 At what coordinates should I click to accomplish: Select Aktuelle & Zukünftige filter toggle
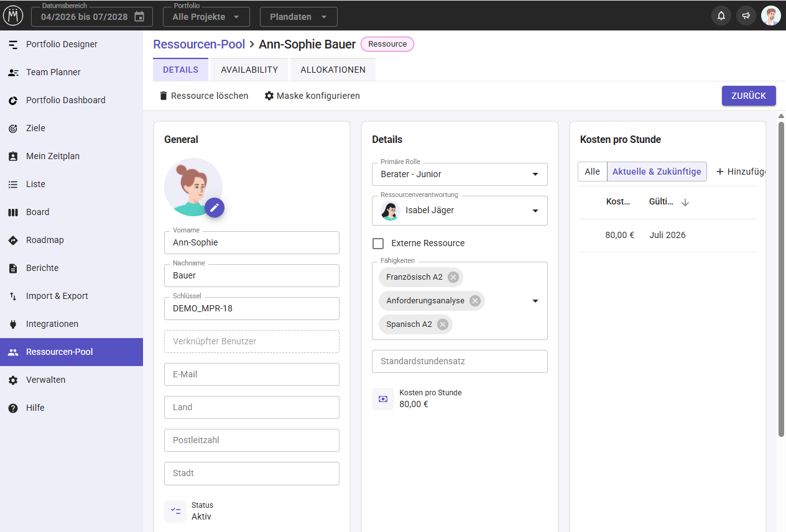(657, 172)
